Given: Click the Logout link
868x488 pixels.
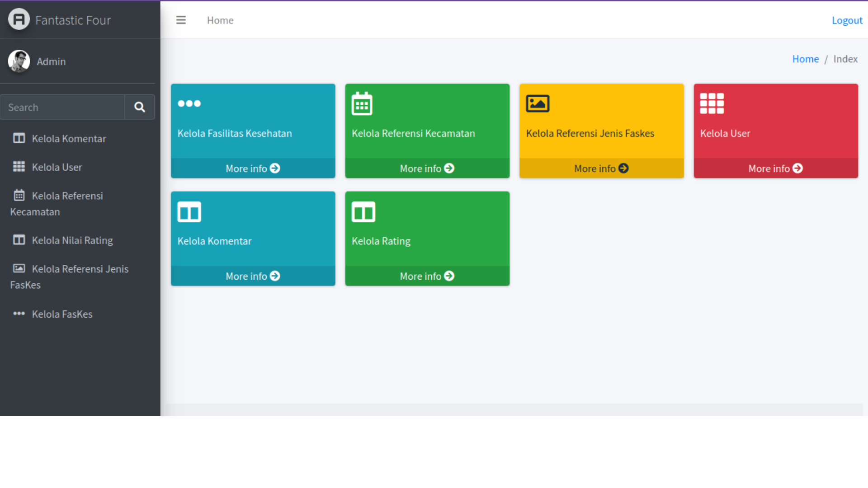Looking at the screenshot, I should [x=847, y=20].
